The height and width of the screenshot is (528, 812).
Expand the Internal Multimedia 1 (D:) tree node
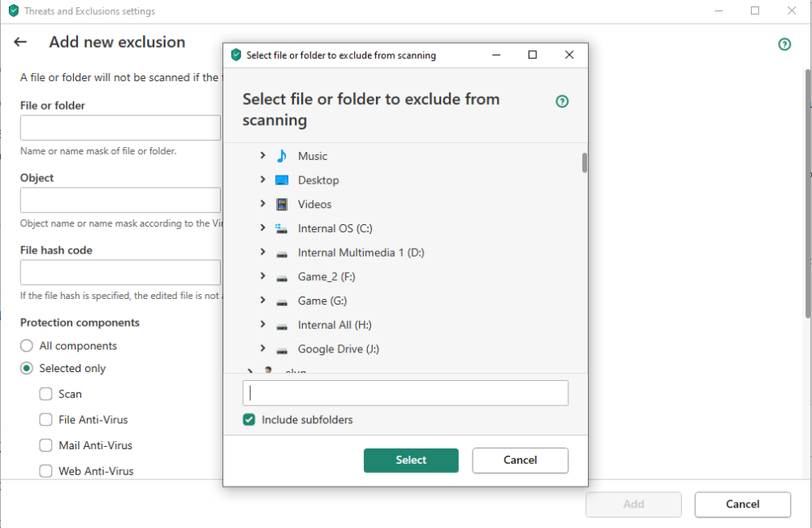click(x=262, y=253)
